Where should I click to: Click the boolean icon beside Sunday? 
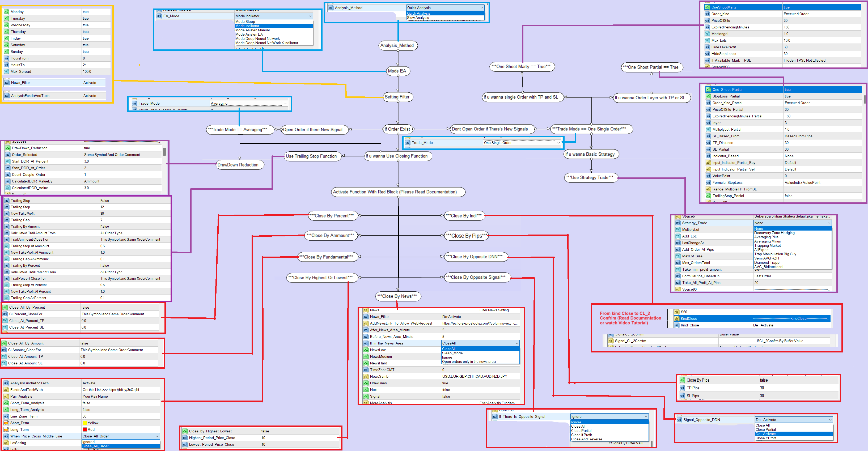(6, 52)
